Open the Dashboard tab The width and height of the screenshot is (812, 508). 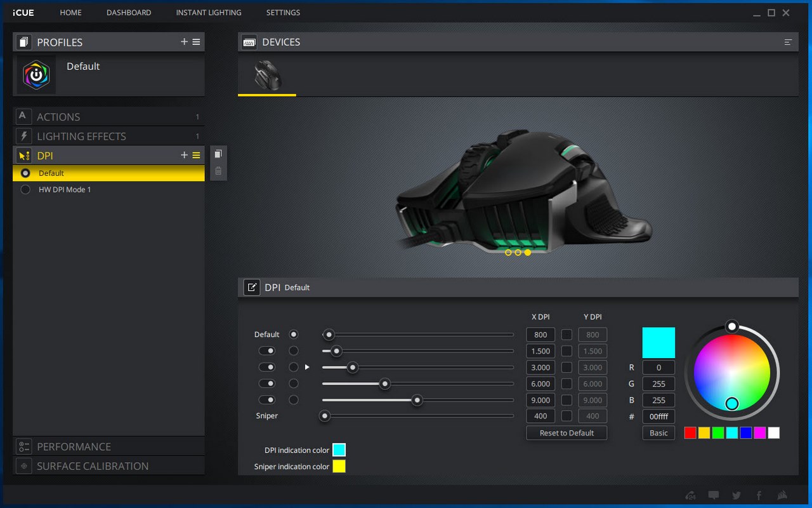click(129, 13)
